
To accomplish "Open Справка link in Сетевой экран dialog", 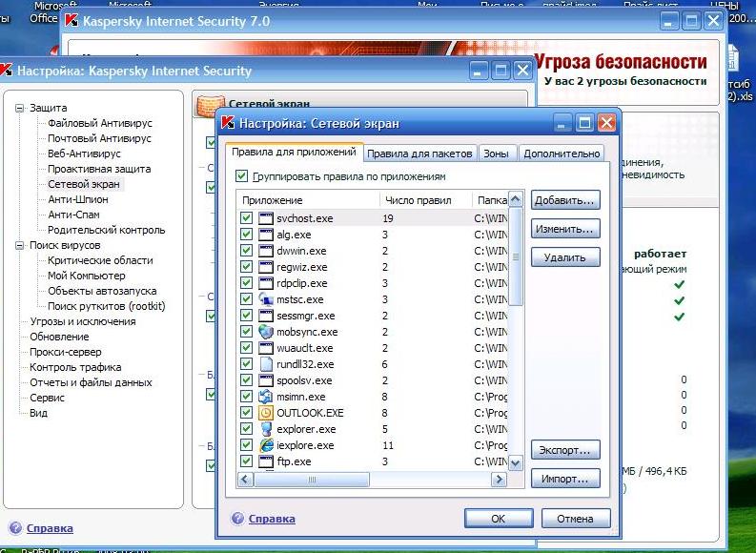I will (272, 519).
